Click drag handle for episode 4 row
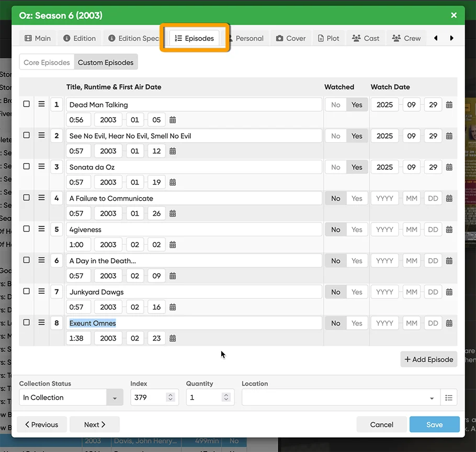Viewport: 476px width, 452px height. pos(41,198)
